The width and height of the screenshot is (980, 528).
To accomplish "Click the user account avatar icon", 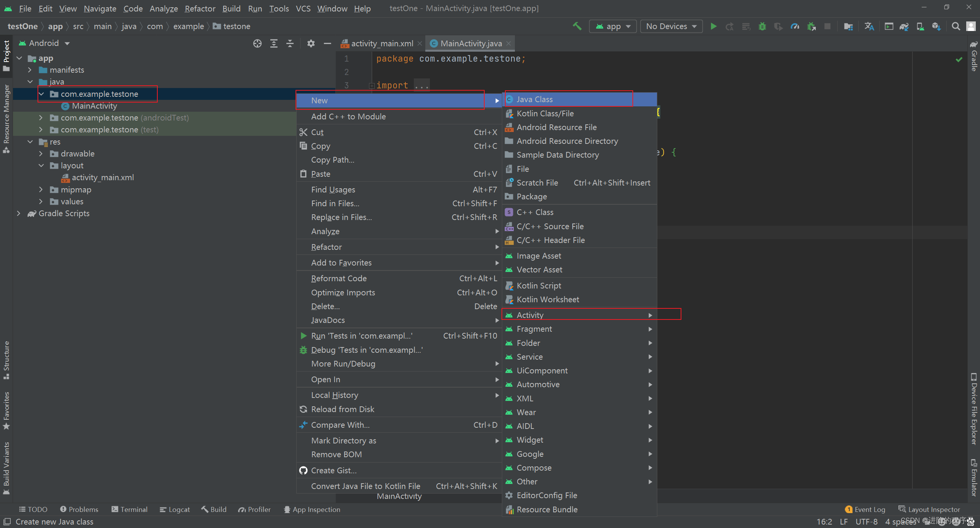I will click(x=971, y=26).
